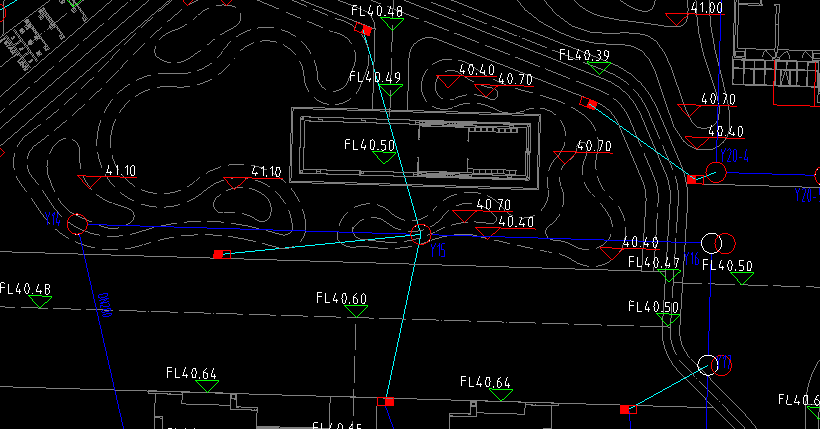Select the blue pipe between Y16 and Y17
This screenshot has height=429, width=820.
[x=710, y=304]
